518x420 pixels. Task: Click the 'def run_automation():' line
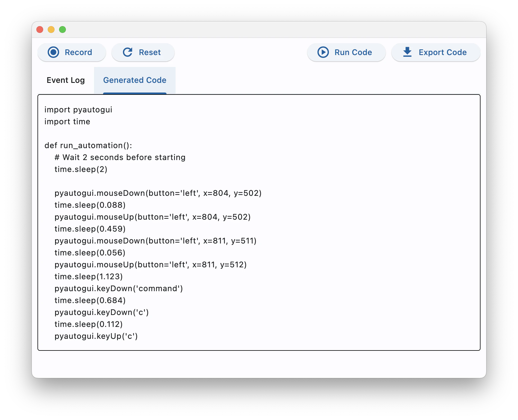click(88, 146)
